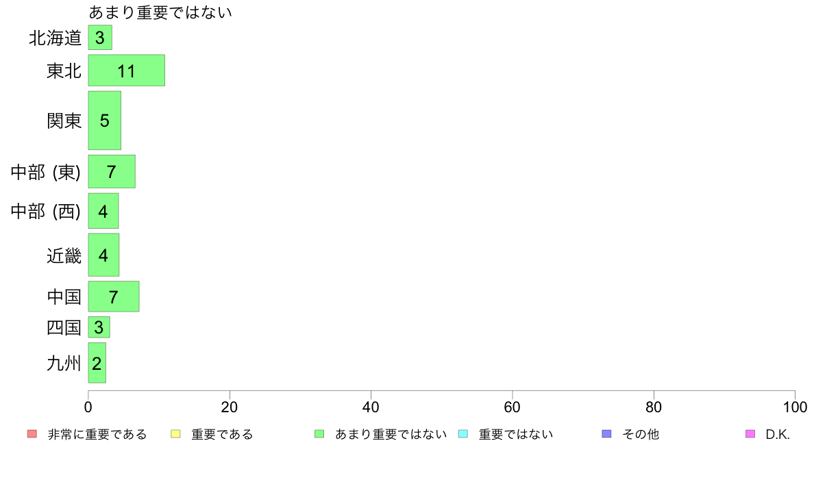This screenshot has width=814, height=504.
Task: Click the x-axis tick label 40
Action: pyautogui.click(x=371, y=407)
